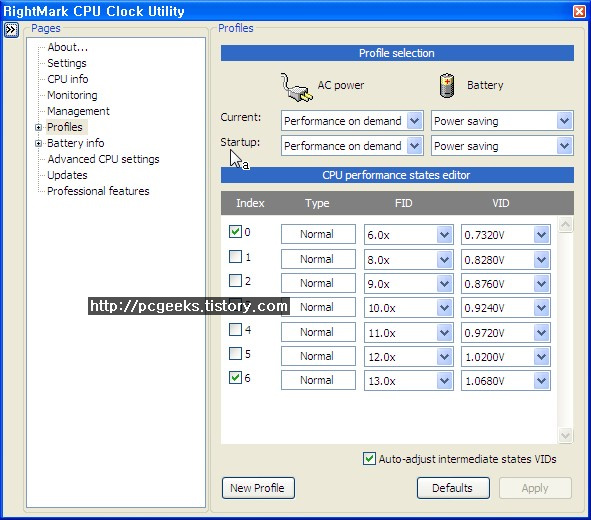Enable checkbox for state index 4
591x520 pixels.
coord(236,329)
